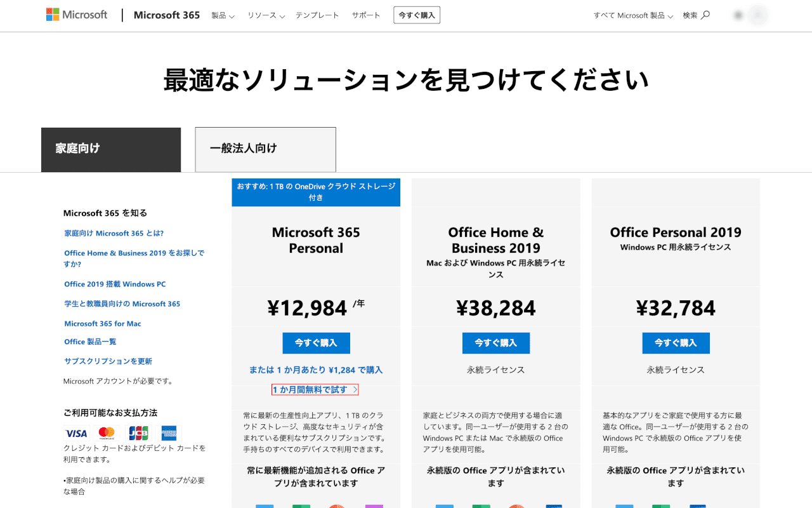The width and height of the screenshot is (812, 508).
Task: Click the 検索 magnifier icon
Action: tap(705, 15)
